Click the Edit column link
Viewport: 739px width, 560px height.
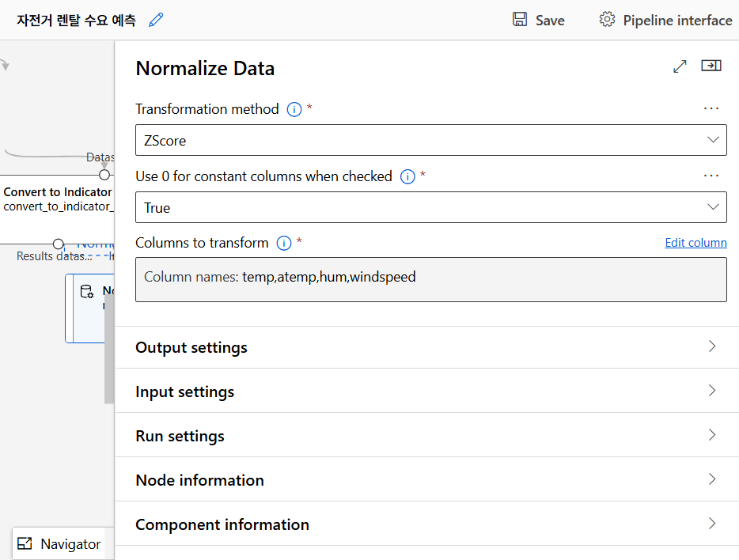(695, 243)
